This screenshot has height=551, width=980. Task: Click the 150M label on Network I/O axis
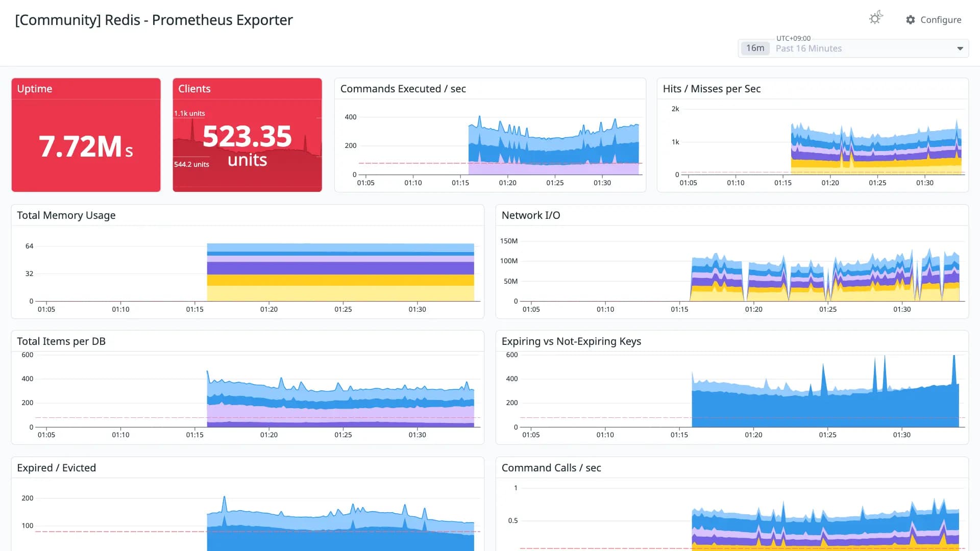508,241
